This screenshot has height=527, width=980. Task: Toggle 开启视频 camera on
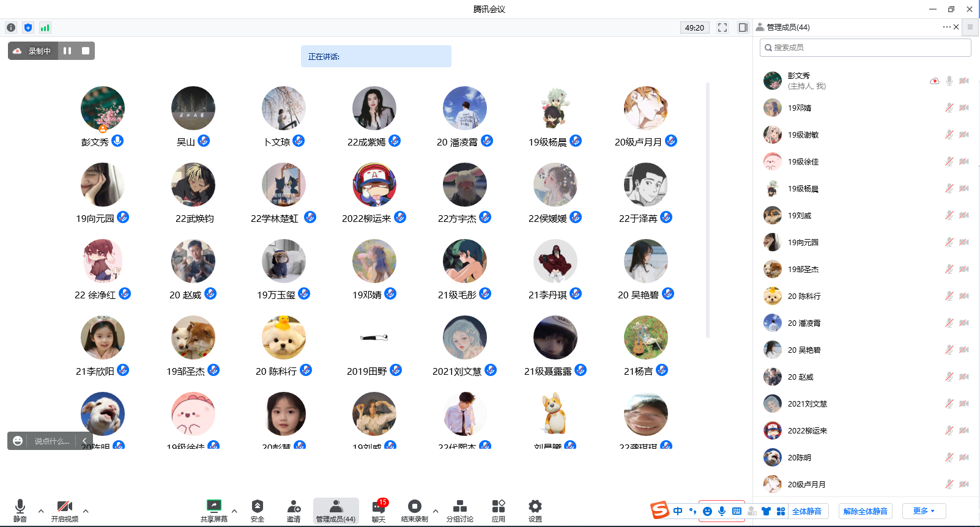(x=64, y=510)
